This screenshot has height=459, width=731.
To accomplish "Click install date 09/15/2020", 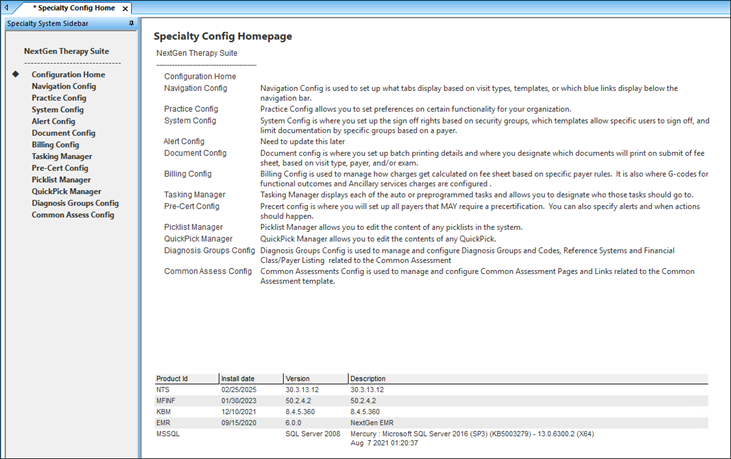I will tap(239, 423).
